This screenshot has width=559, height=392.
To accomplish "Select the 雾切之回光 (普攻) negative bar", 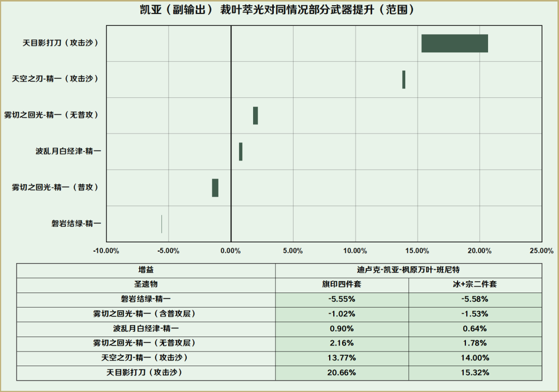I will 215,187.
